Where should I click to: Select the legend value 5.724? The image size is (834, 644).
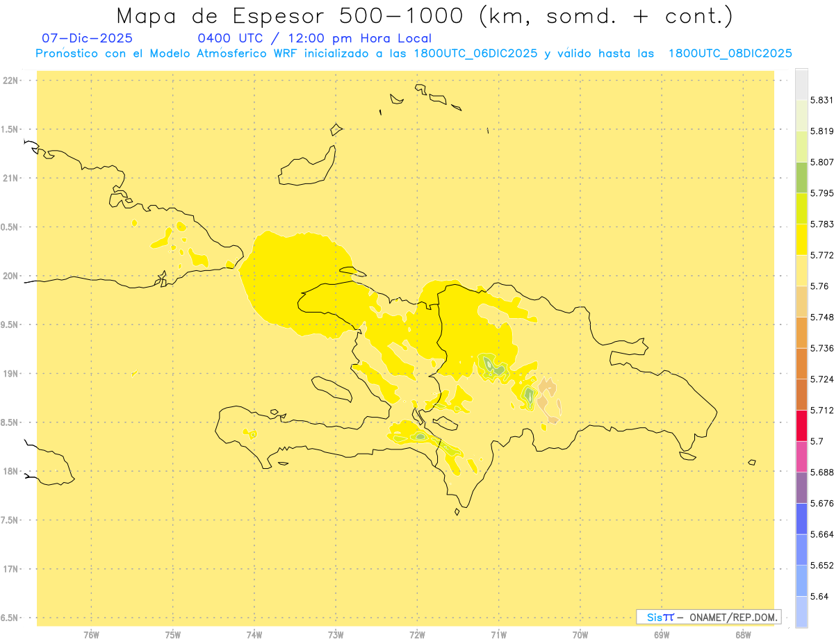coord(821,379)
